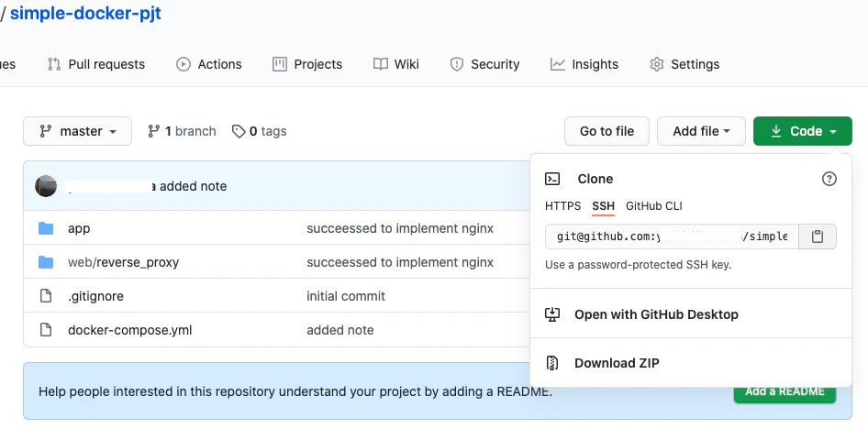Click the Projects board icon
Viewport: 868px width, 429px height.
pyautogui.click(x=280, y=64)
